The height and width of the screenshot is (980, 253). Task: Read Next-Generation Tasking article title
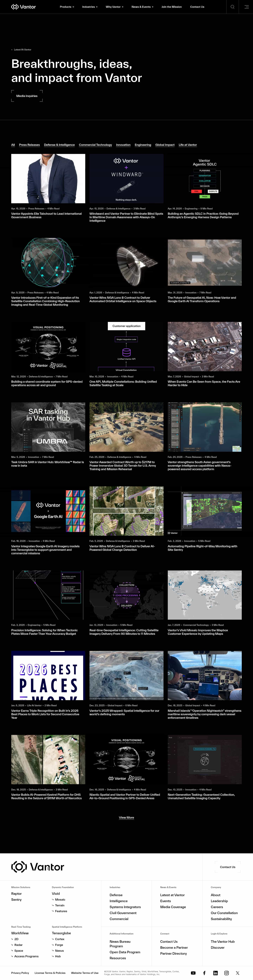pyautogui.click(x=201, y=796)
